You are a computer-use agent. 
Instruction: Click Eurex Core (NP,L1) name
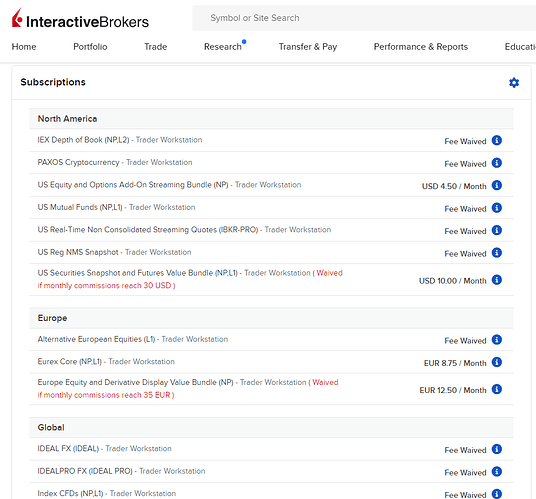pos(70,362)
